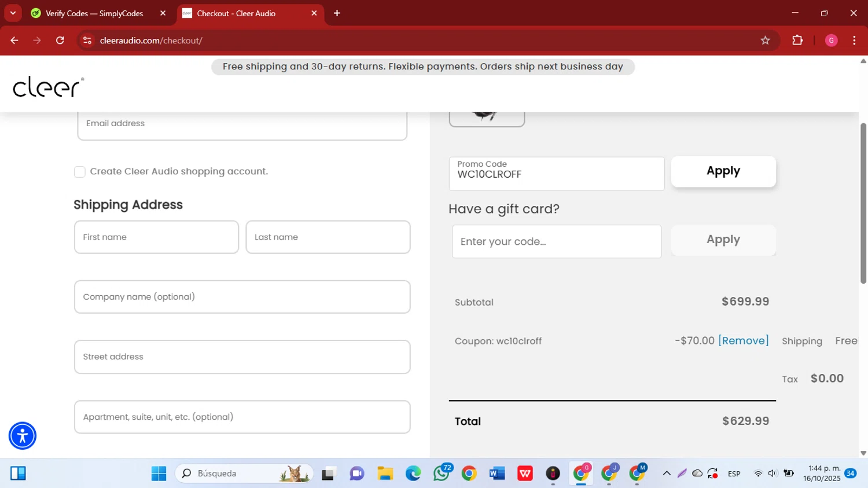Open Wi-Fi network settings
Image resolution: width=868 pixels, height=488 pixels.
click(x=758, y=474)
